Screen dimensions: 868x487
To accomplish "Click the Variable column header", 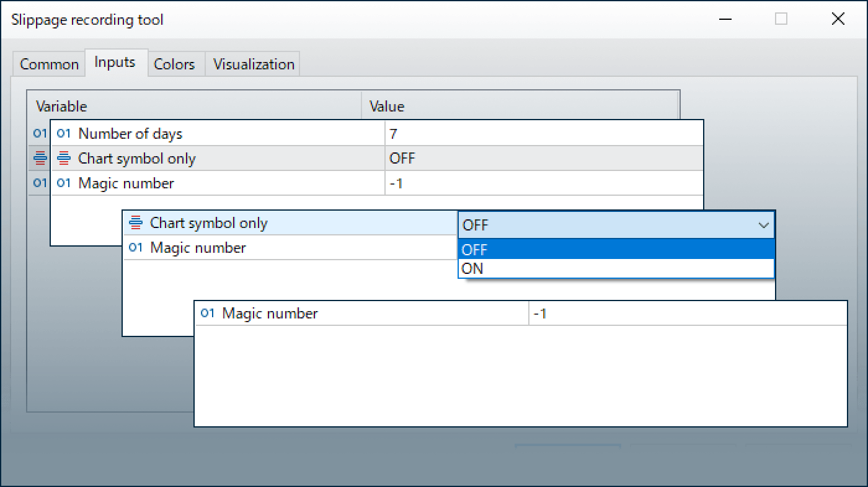I will coord(195,106).
